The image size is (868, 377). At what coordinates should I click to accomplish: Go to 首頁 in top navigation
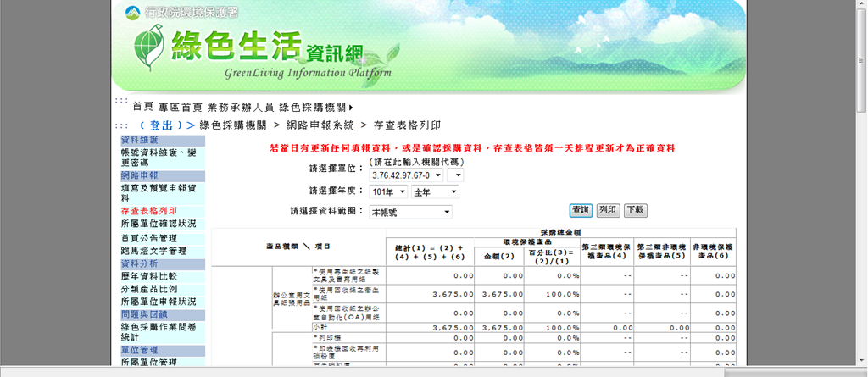coord(142,108)
